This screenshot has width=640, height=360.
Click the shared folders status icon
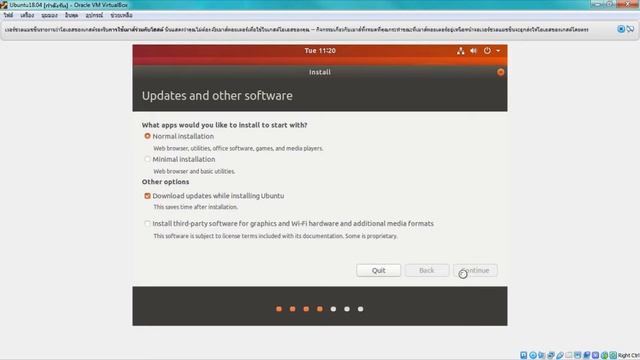(x=569, y=356)
